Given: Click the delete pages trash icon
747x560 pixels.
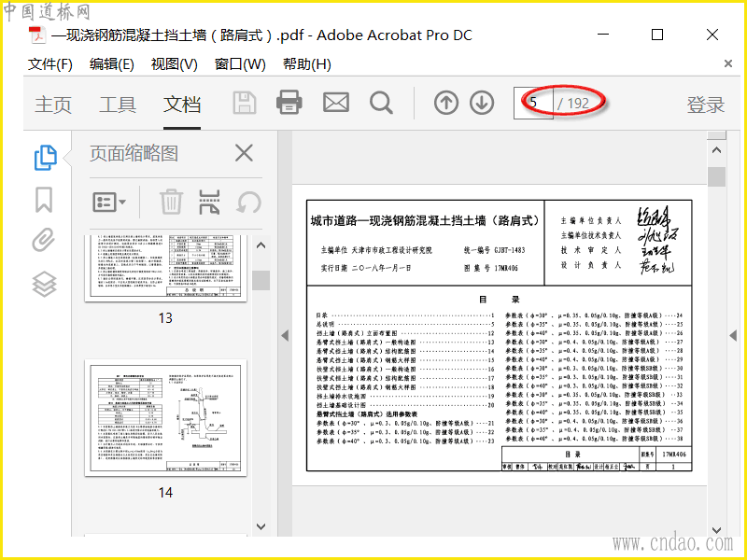Looking at the screenshot, I should [171, 202].
